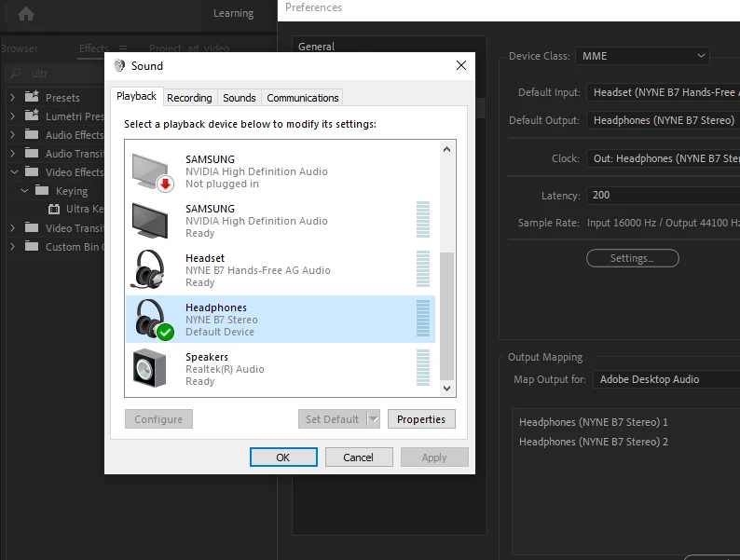Click the Audio Effects folder icon
The height and width of the screenshot is (560, 740).
[x=32, y=134]
